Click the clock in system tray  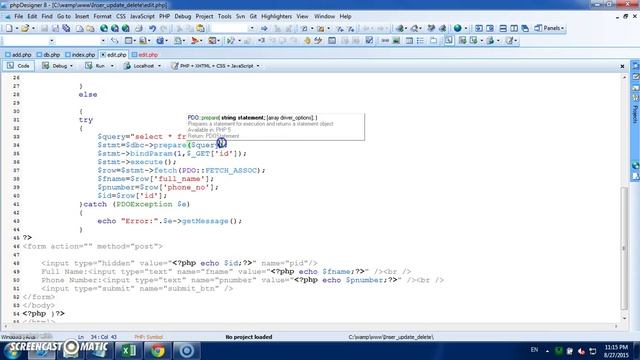click(x=616, y=351)
